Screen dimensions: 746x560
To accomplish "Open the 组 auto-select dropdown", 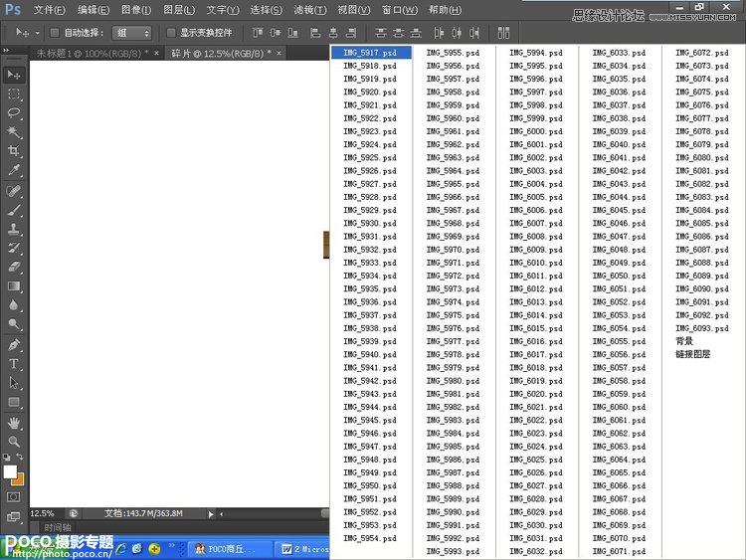I will 131,33.
